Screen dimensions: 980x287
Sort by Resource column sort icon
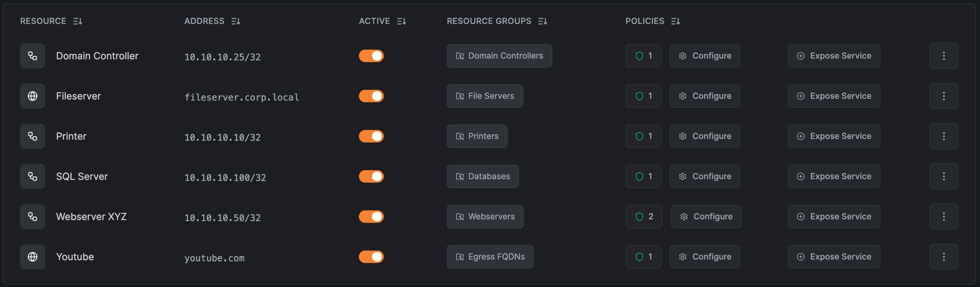tap(77, 21)
